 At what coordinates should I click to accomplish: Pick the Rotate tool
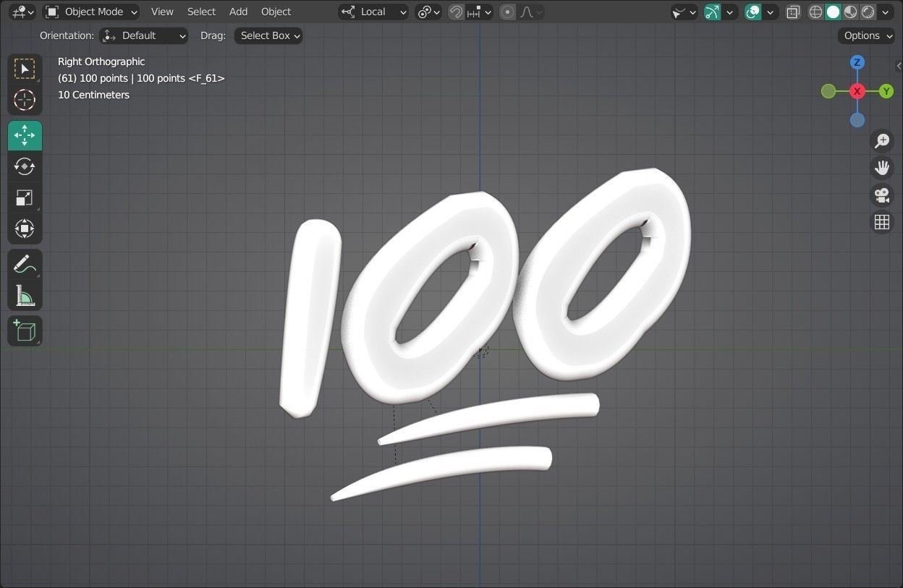[25, 166]
